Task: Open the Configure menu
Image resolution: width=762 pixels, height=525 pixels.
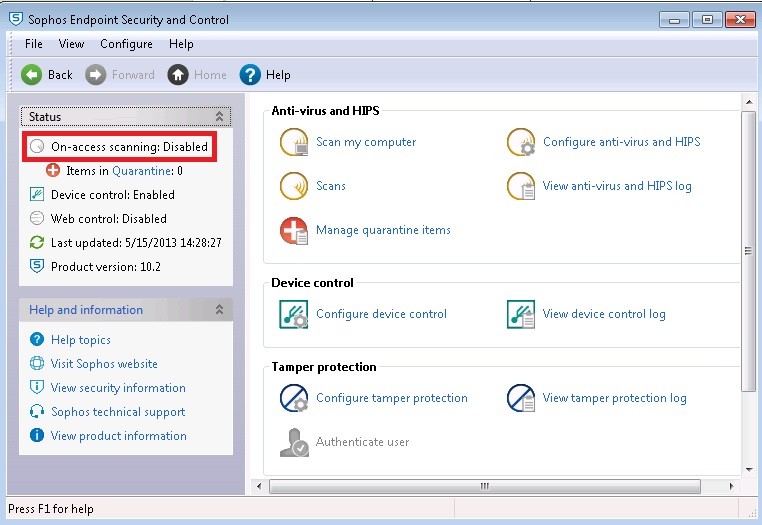Action: point(126,44)
